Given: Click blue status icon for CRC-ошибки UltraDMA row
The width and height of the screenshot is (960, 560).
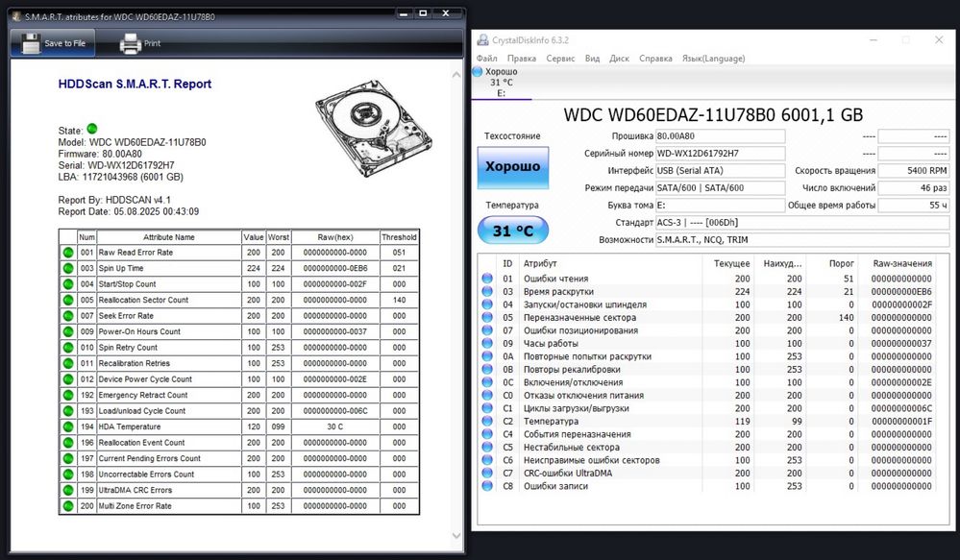Looking at the screenshot, I should 487,474.
